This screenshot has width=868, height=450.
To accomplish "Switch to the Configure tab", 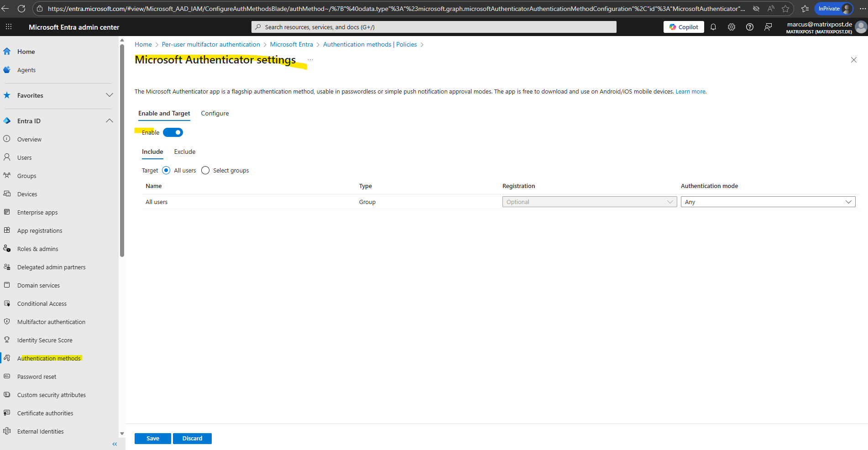I will [214, 113].
